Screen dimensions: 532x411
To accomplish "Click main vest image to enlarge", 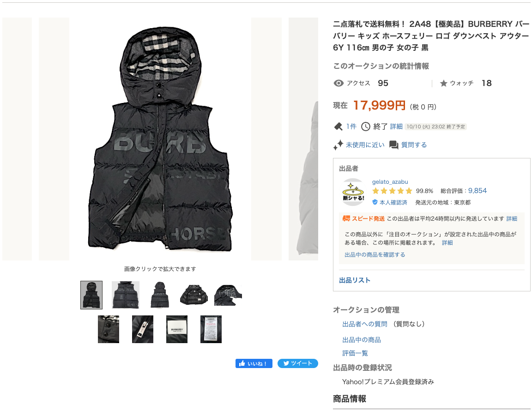I will point(160,139).
